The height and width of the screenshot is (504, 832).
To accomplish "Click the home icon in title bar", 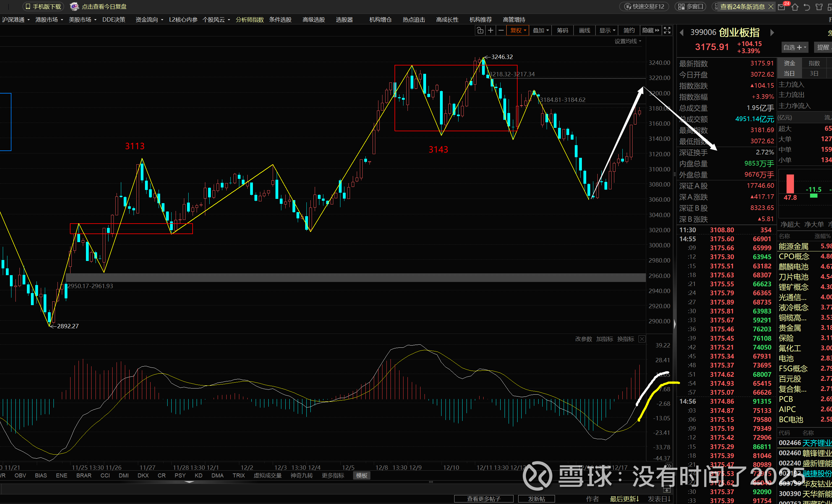I will pyautogui.click(x=795, y=7).
